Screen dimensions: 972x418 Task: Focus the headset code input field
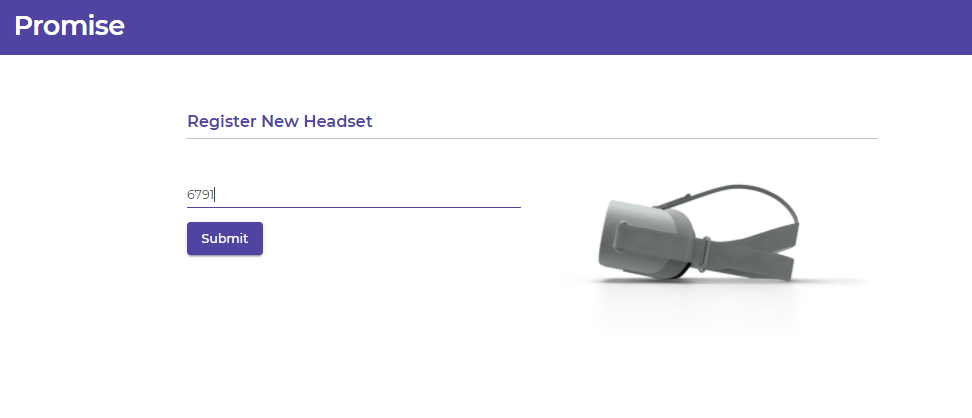pyautogui.click(x=353, y=195)
